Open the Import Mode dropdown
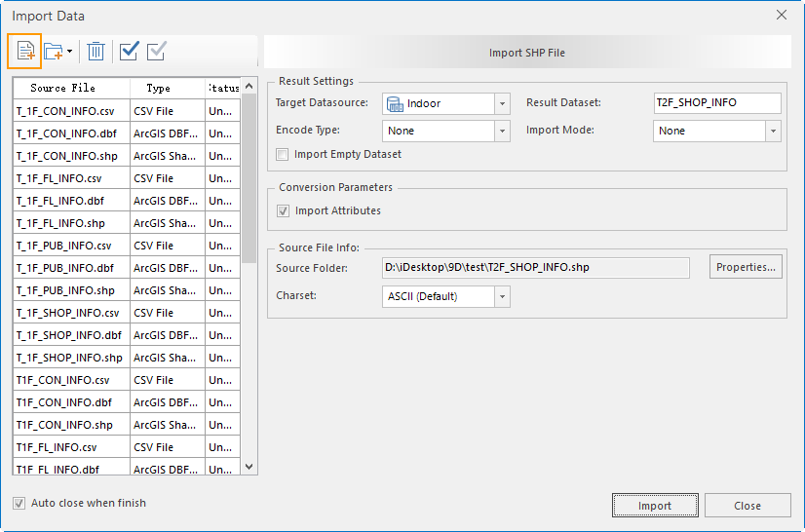805x532 pixels. point(773,131)
